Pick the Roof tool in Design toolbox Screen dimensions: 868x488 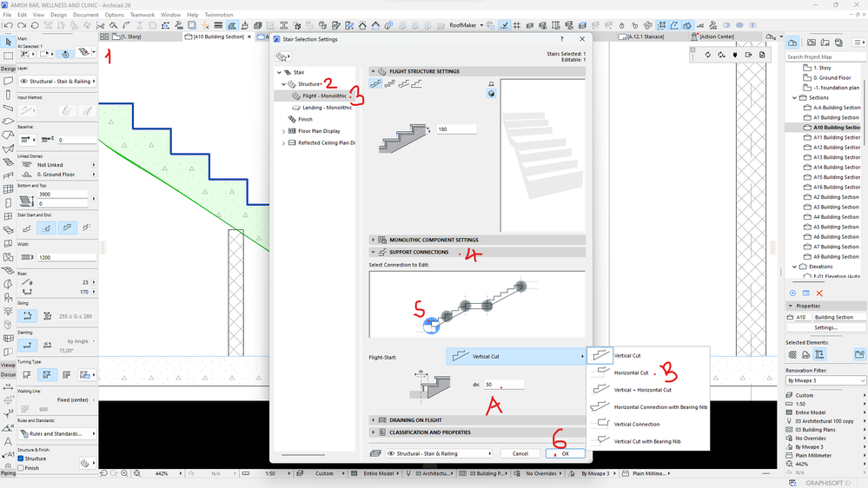click(8, 135)
